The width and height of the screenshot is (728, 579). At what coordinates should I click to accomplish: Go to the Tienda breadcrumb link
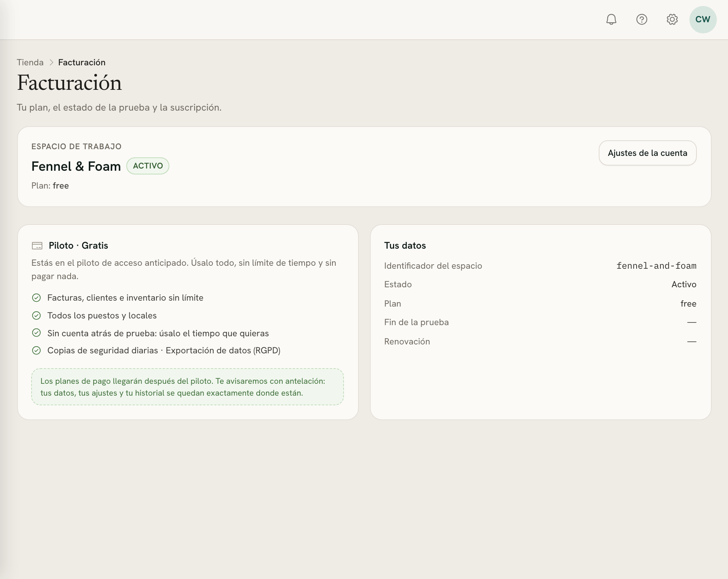pos(30,62)
